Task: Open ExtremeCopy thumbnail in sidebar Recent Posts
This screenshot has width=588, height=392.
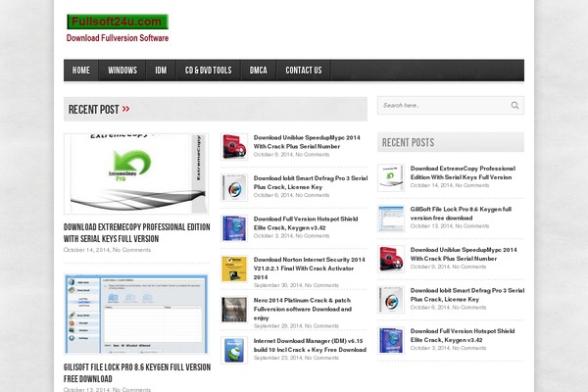Action: [391, 177]
